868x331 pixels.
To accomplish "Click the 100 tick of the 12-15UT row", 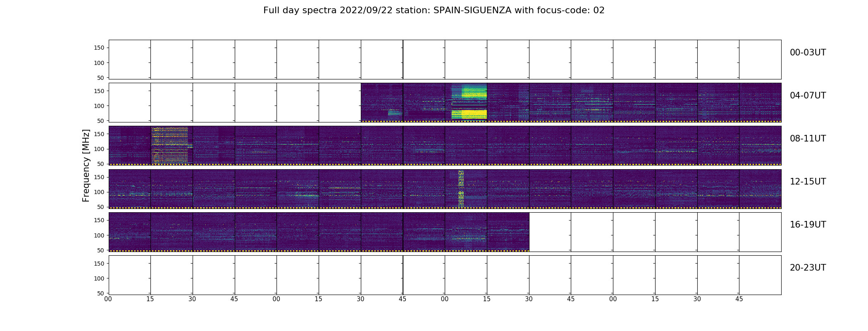I will tap(99, 192).
